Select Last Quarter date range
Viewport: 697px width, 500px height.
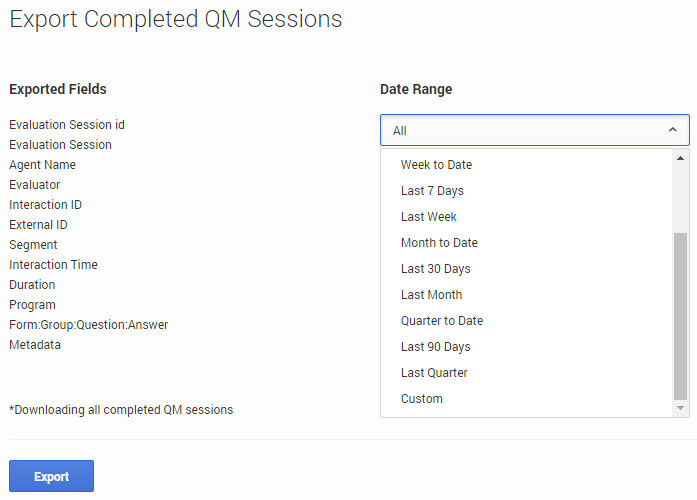434,373
